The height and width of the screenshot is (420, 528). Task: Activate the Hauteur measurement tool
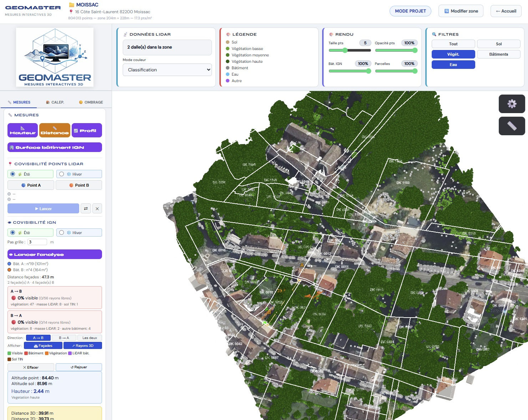coord(22,130)
